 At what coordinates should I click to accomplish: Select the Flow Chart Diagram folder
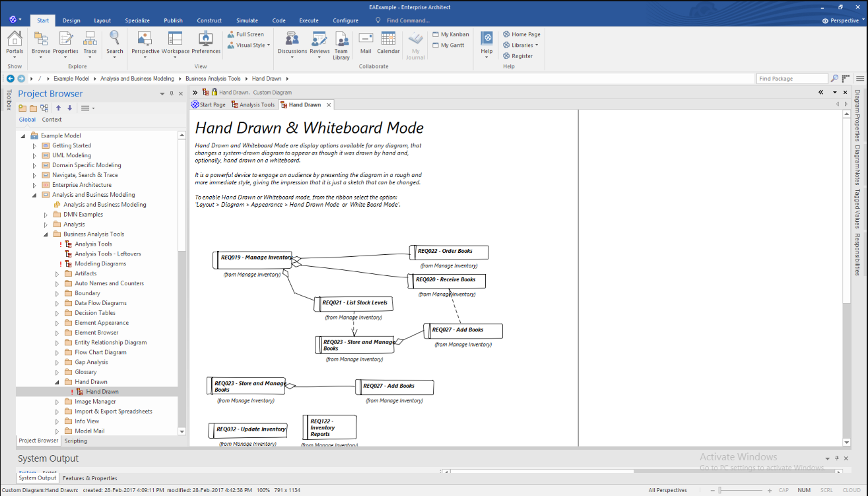coord(101,352)
